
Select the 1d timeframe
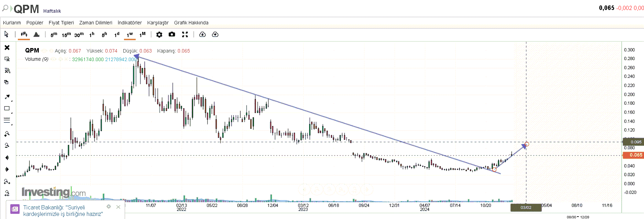tap(117, 35)
